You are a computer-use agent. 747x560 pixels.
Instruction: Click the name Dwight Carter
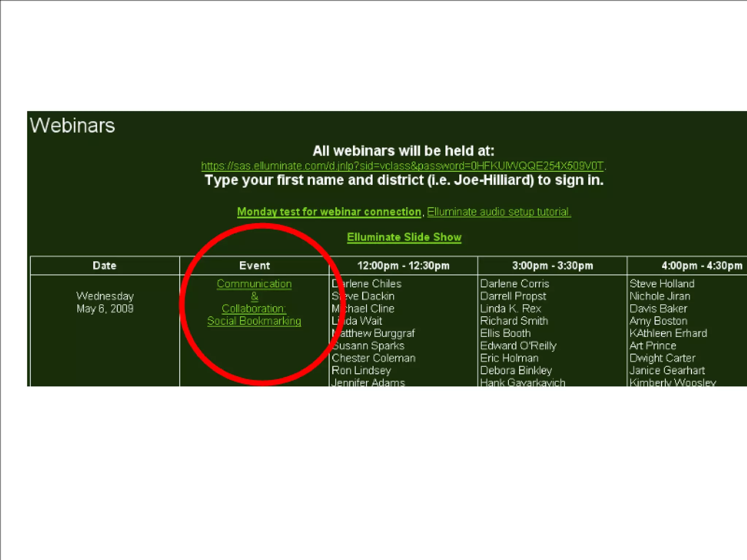tap(662, 358)
